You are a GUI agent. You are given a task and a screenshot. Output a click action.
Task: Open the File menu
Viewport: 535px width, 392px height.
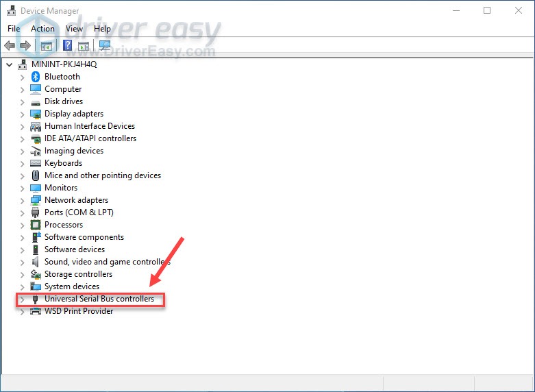(x=14, y=29)
